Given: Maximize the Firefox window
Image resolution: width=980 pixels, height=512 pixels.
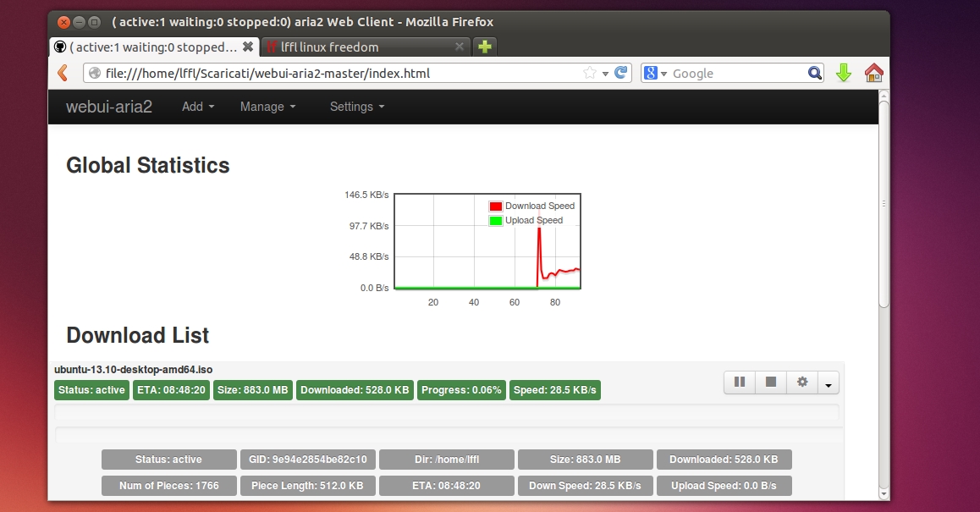Looking at the screenshot, I should tap(95, 23).
